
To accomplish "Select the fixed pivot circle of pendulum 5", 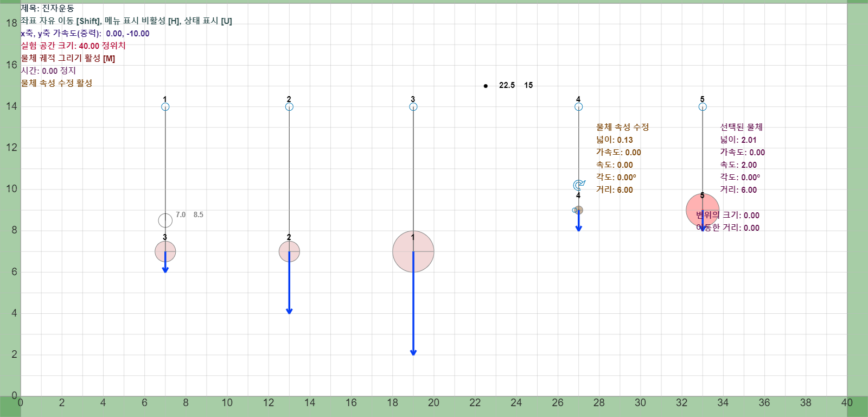I will pyautogui.click(x=703, y=107).
